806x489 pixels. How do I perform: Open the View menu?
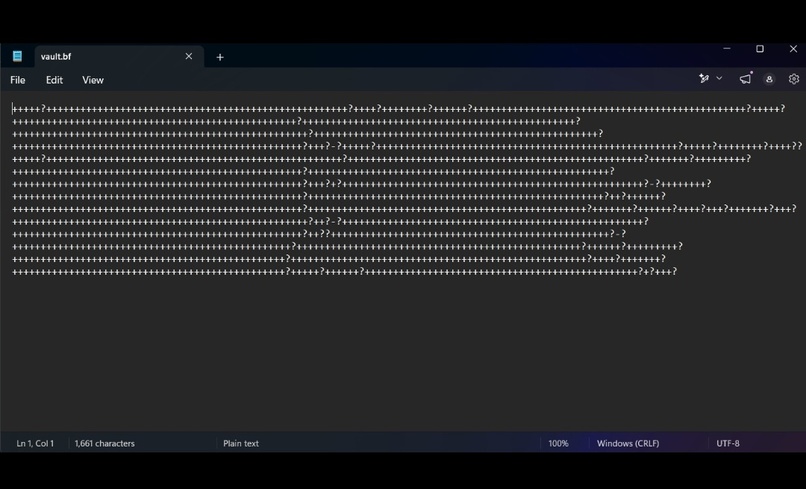pos(93,80)
